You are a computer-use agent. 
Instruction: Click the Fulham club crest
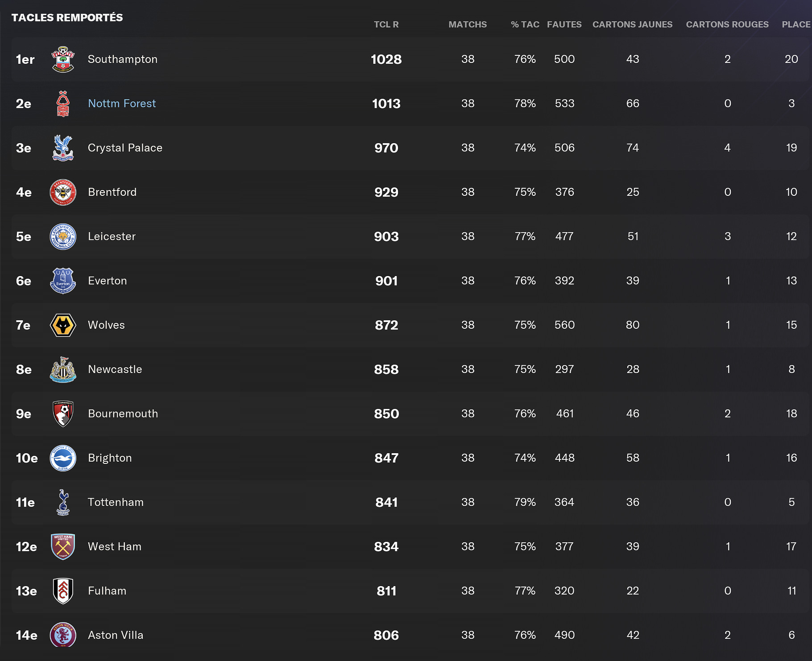[63, 591]
